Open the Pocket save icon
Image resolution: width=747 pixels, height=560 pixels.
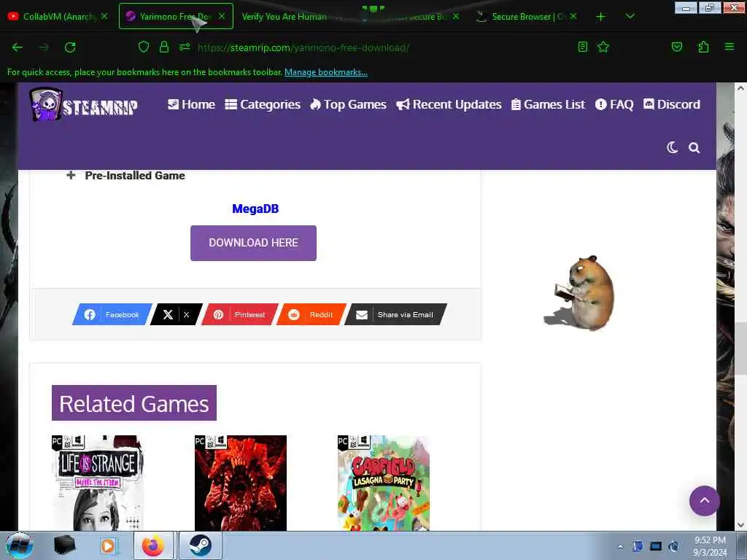click(677, 47)
